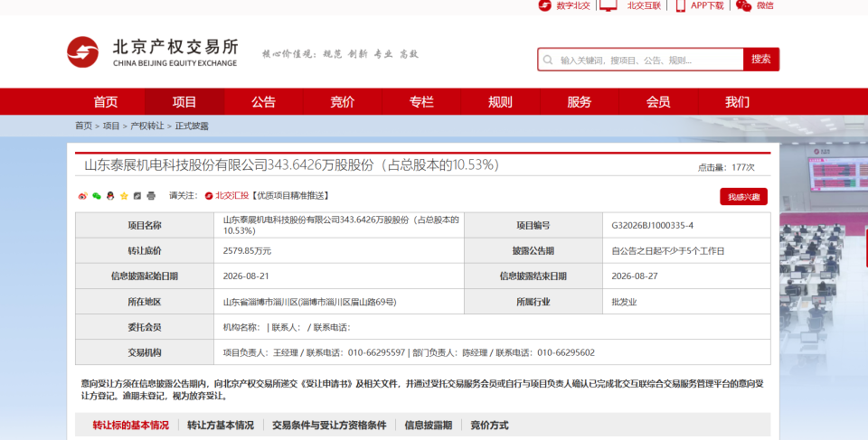868x440 pixels.
Task: Open the 我们 navigation menu
Action: pos(738,102)
